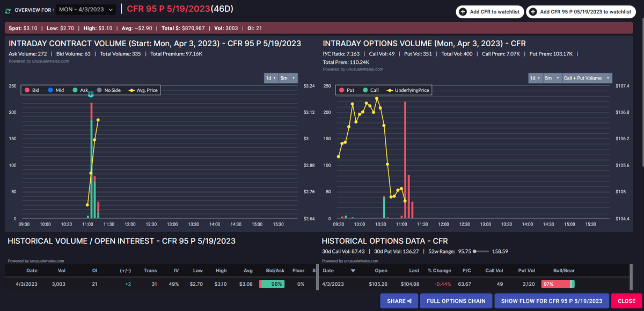
Task: Click the teal marker above the contract volume bars
Action: 91,95
